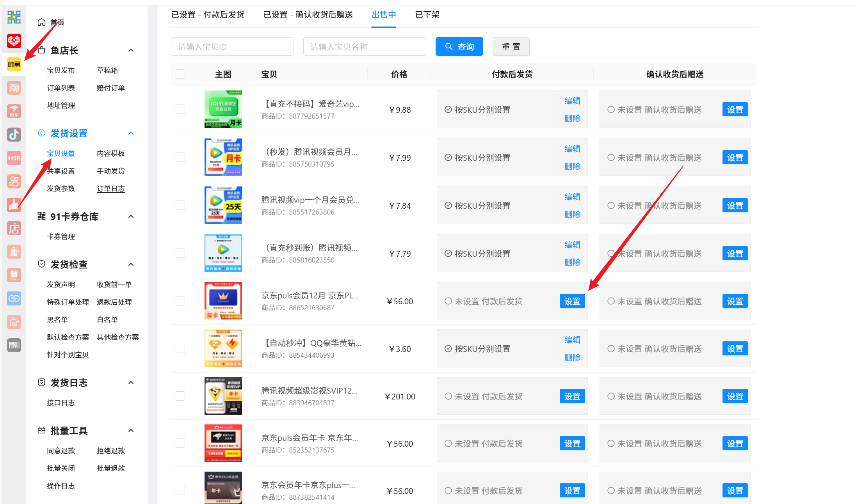Click 删除 on the 爱奇艺vip row
856x504 pixels.
tap(572, 118)
